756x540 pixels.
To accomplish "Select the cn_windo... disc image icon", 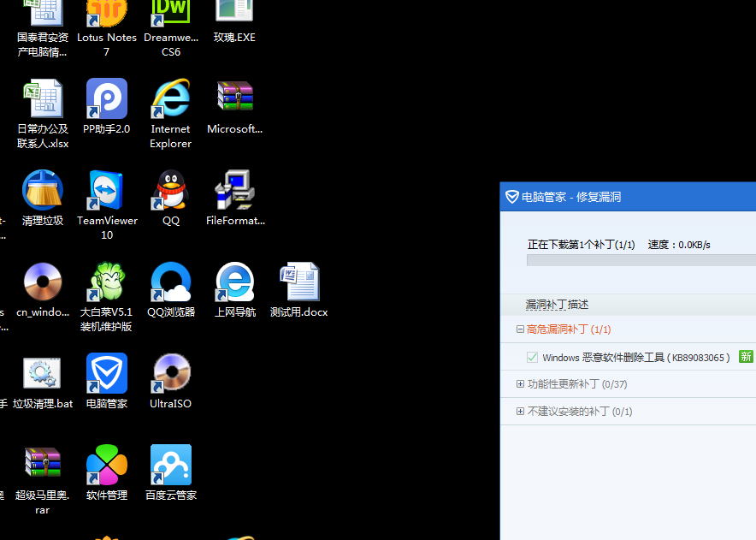I will pyautogui.click(x=43, y=282).
